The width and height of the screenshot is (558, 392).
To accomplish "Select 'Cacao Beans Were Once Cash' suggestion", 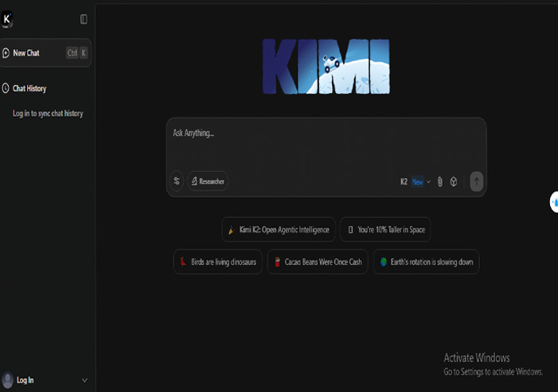I will (x=318, y=262).
